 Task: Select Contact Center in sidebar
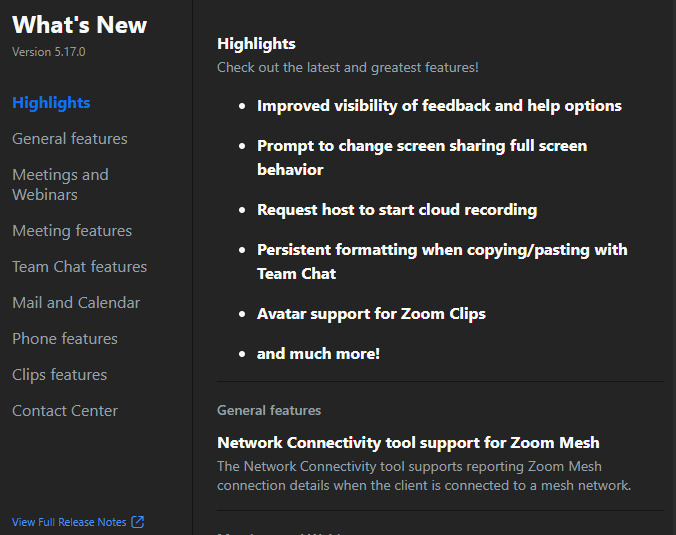[65, 411]
